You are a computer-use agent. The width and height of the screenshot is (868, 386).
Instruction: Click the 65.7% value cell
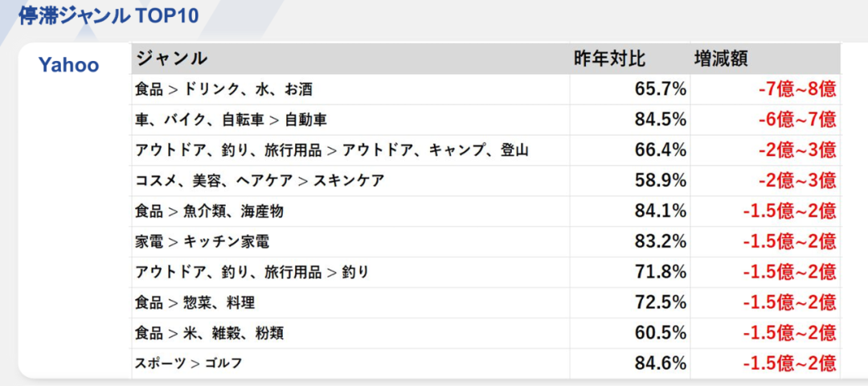[660, 88]
